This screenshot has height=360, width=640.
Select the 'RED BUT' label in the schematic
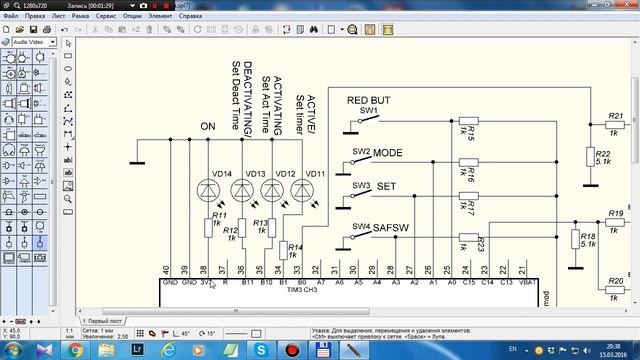click(x=369, y=100)
